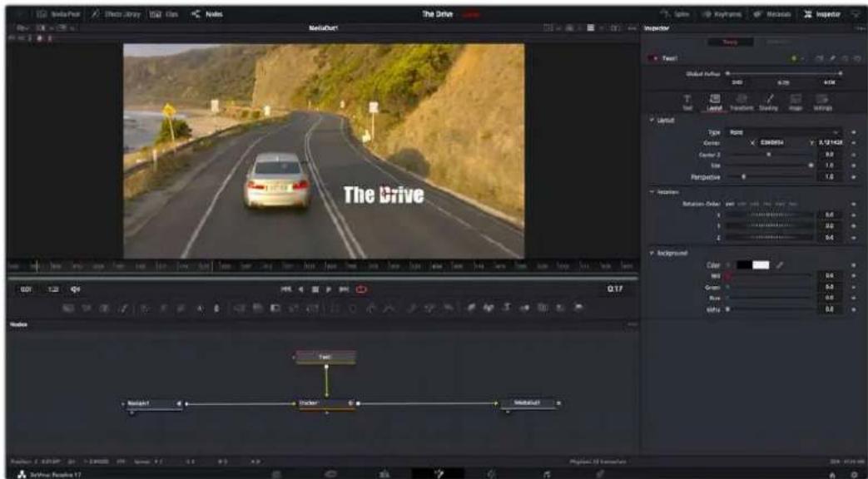Add a pEmitter particle node from the toolbar

tap(414, 308)
